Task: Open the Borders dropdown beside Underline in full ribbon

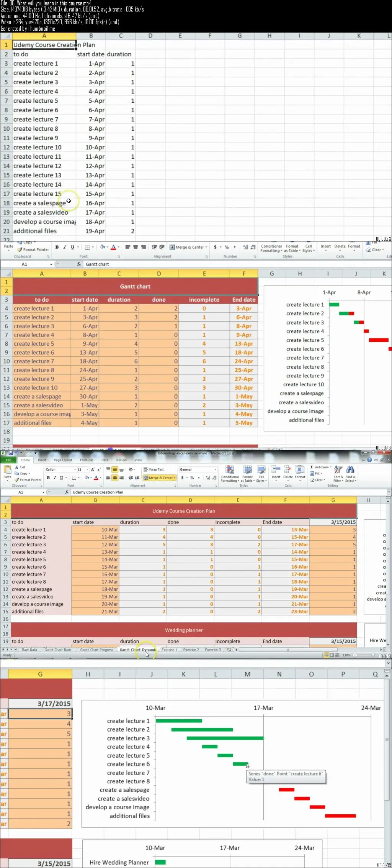Action: click(78, 478)
